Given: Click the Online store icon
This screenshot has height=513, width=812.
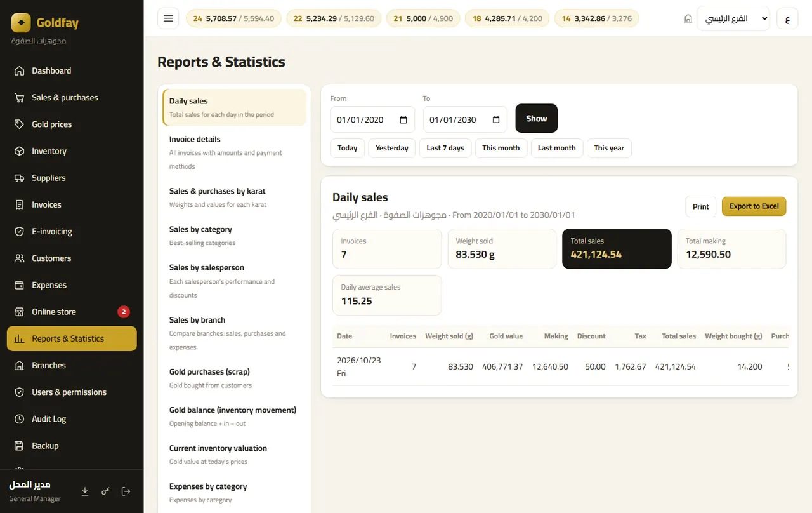Looking at the screenshot, I should pyautogui.click(x=20, y=312).
